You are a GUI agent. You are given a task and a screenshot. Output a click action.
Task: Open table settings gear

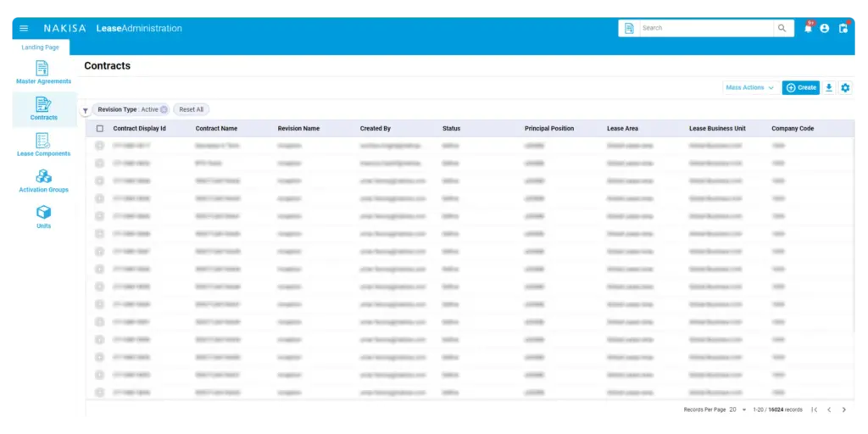click(x=845, y=87)
